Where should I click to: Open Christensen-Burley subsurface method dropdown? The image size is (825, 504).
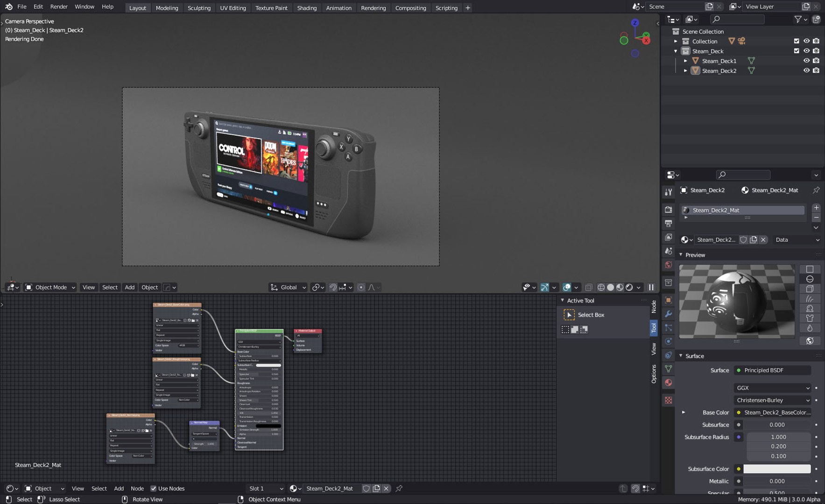point(772,400)
